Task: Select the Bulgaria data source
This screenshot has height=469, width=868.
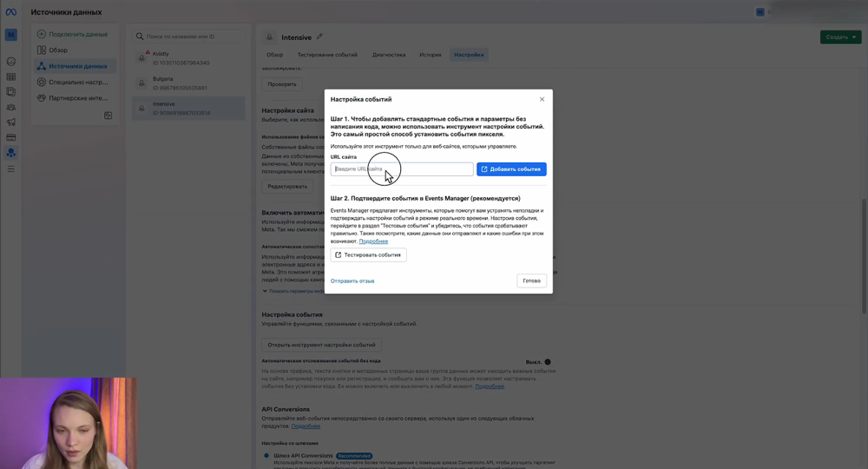Action: (x=187, y=83)
